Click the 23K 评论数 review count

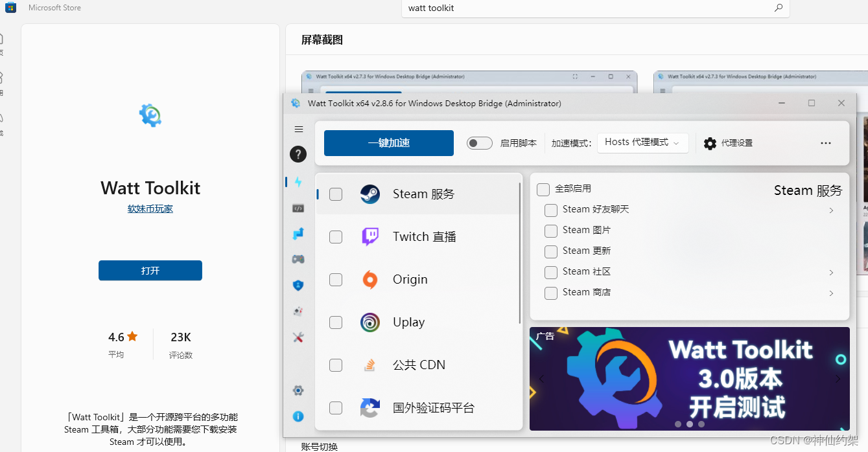pyautogui.click(x=181, y=343)
